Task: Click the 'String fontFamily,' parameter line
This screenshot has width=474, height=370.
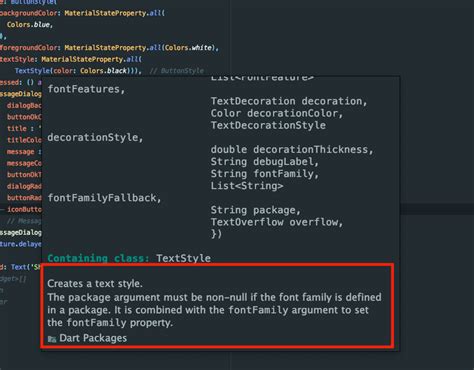Action: pos(265,174)
